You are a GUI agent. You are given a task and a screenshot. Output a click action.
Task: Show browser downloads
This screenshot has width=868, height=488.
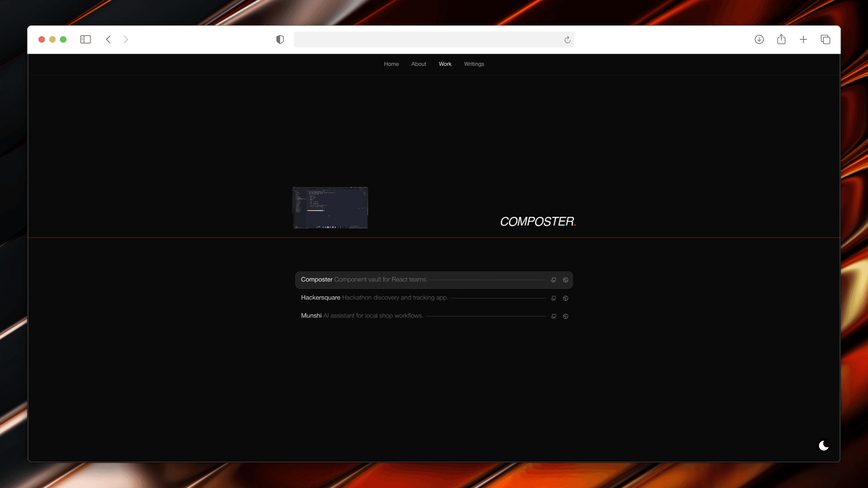759,40
